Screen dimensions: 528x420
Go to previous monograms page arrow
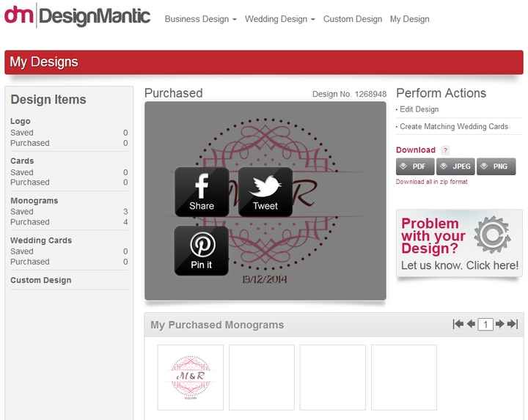pos(471,324)
